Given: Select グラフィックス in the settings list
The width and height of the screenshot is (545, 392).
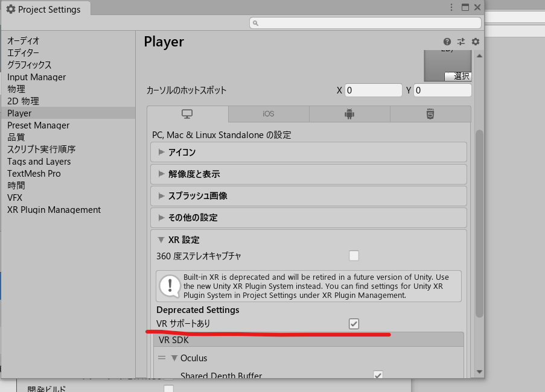Looking at the screenshot, I should tap(29, 65).
